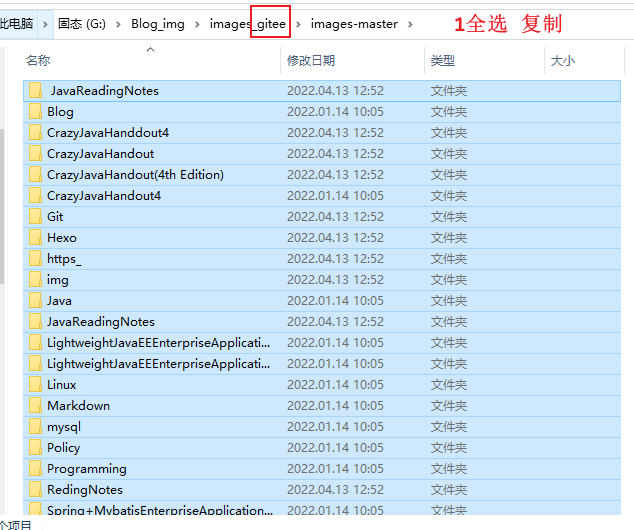Image resolution: width=634 pixels, height=530 pixels.
Task: Select the CrazyJavaHandout(4th Edition) folder icon
Action: coord(35,175)
